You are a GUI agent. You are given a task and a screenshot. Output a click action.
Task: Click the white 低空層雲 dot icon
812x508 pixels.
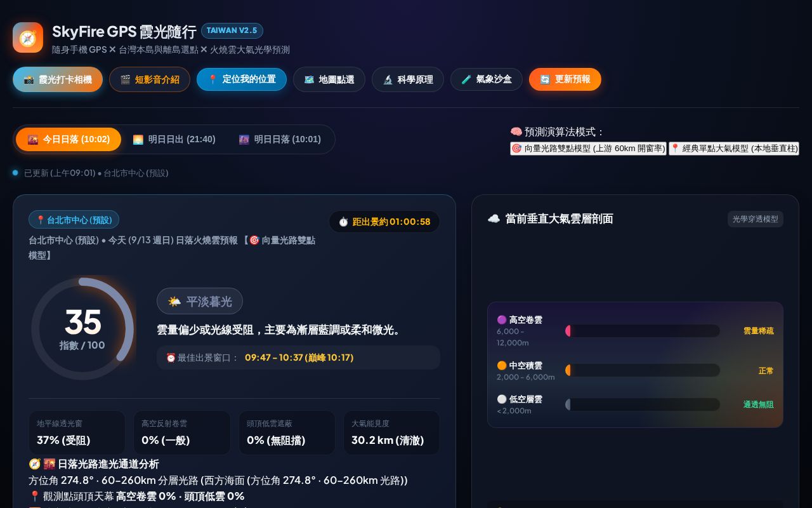coord(502,399)
